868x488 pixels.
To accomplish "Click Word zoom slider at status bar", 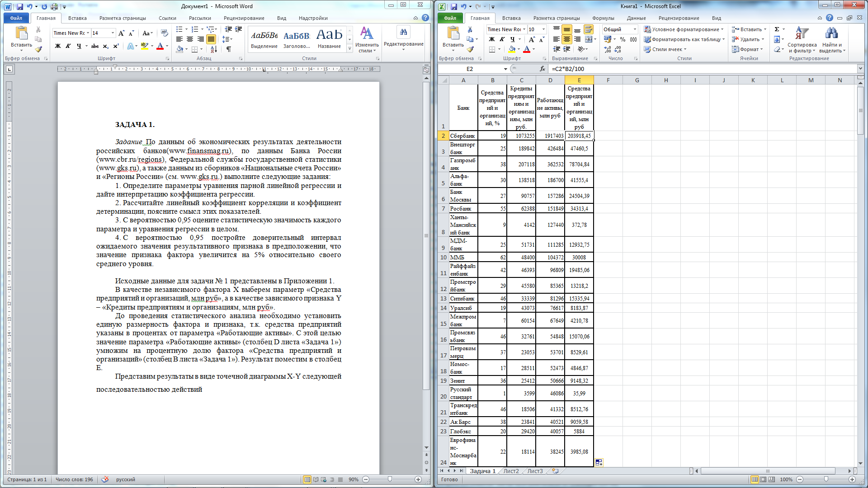I will click(390, 479).
